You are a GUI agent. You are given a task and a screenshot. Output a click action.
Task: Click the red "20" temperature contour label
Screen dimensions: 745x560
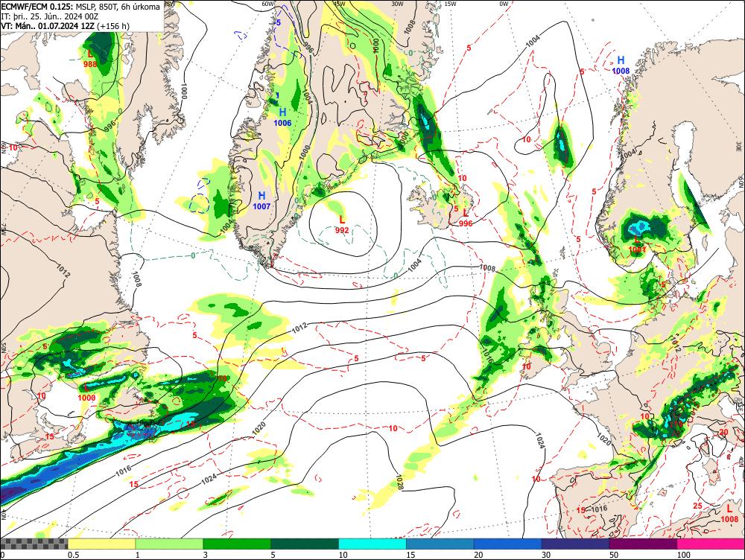click(723, 432)
